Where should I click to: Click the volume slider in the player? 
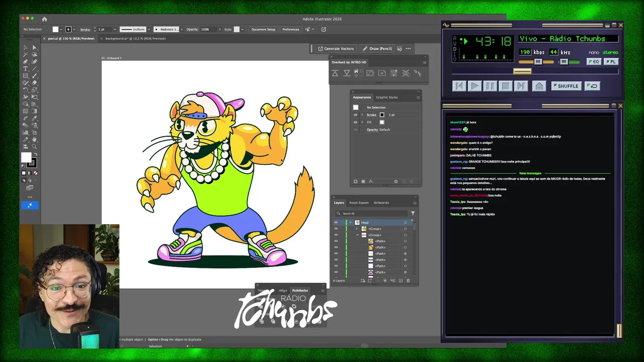click(536, 62)
